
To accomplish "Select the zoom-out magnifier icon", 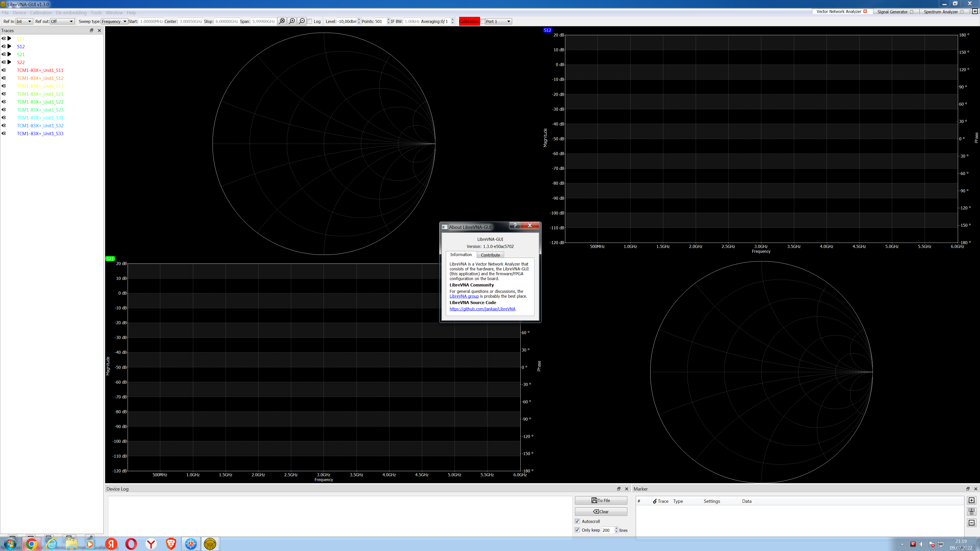I will (302, 21).
